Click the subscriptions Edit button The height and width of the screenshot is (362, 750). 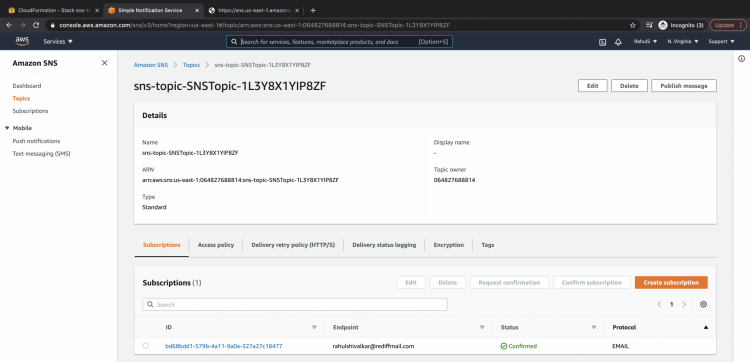click(x=411, y=283)
